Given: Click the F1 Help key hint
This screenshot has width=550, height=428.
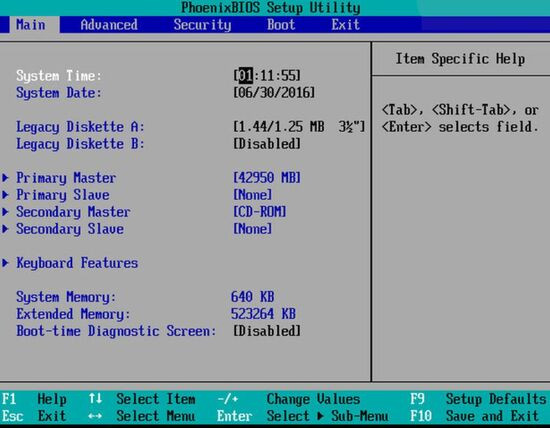Looking at the screenshot, I should pos(34,399).
